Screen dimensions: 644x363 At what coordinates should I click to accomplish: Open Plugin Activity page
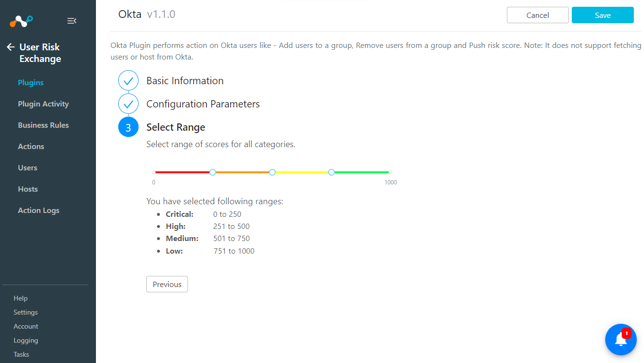click(x=43, y=104)
